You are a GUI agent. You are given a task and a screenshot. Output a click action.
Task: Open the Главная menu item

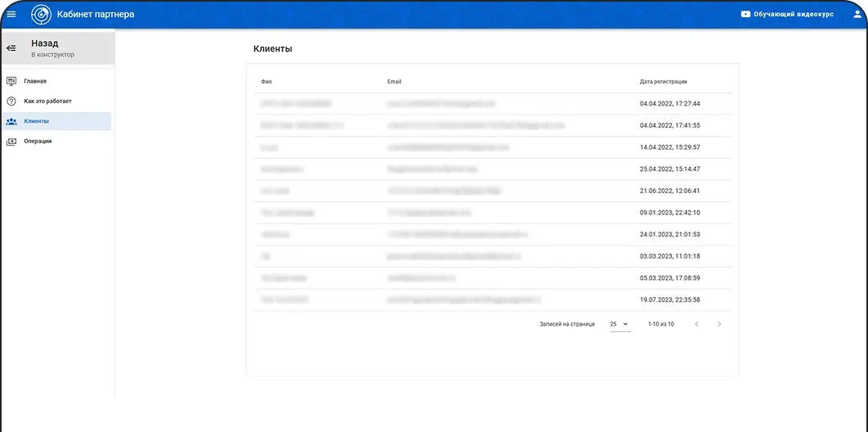coord(35,81)
